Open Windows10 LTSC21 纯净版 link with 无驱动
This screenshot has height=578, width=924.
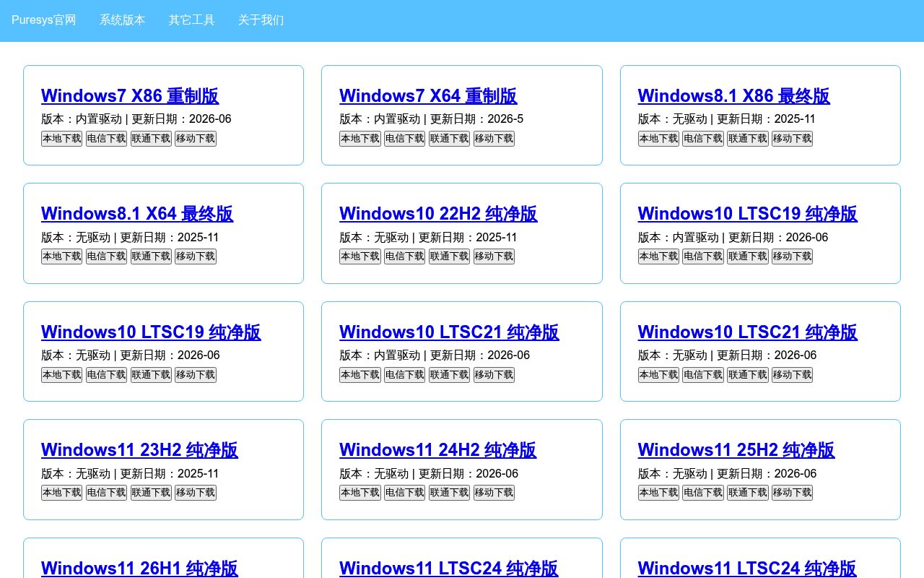748,332
